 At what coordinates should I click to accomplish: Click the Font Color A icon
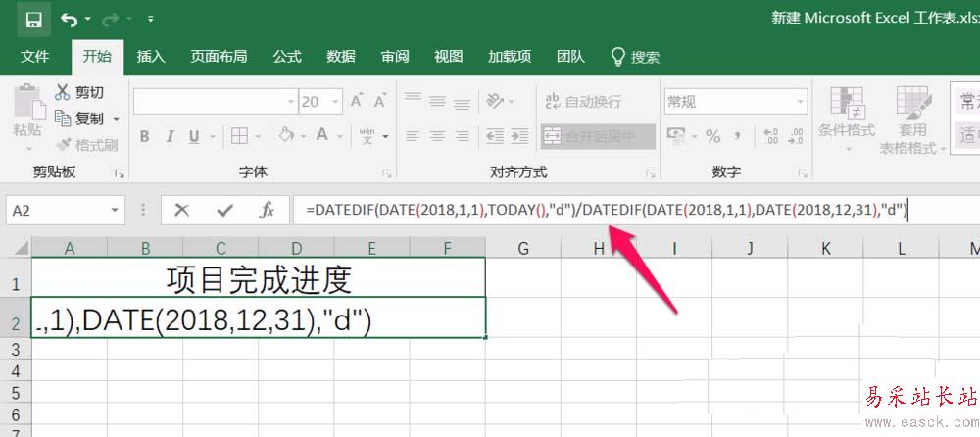point(321,135)
